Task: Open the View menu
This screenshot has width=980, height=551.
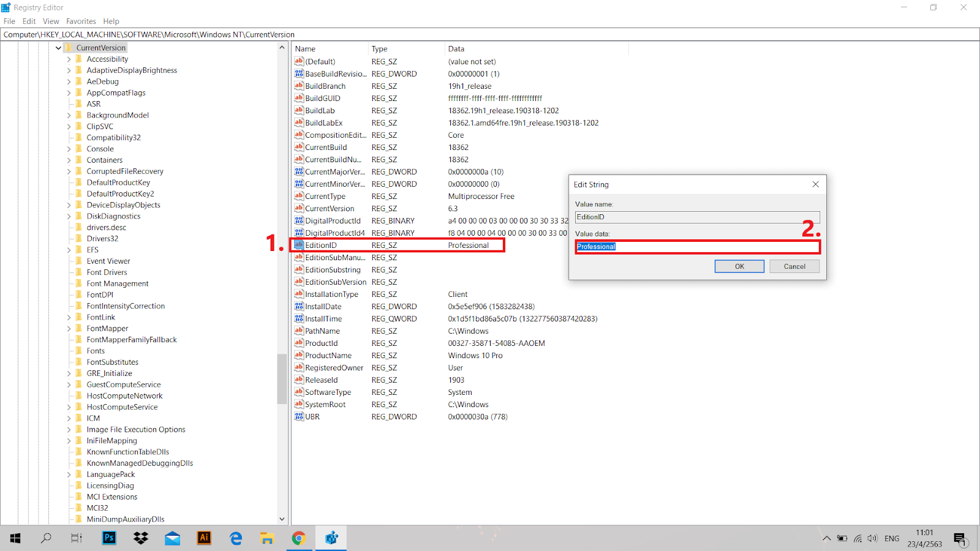Action: coord(51,21)
